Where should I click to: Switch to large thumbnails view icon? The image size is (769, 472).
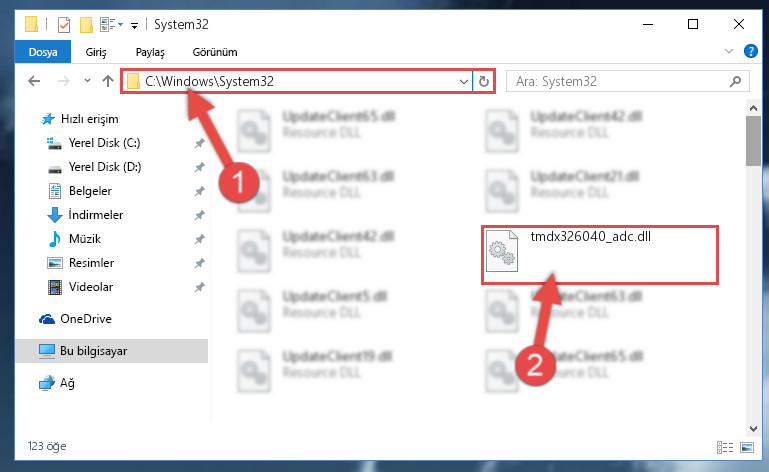[747, 447]
